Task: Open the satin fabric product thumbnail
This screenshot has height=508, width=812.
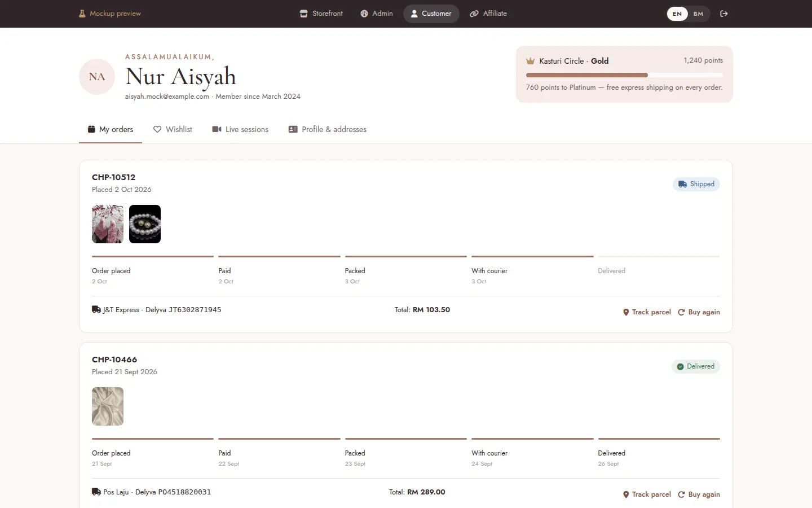Action: click(108, 406)
